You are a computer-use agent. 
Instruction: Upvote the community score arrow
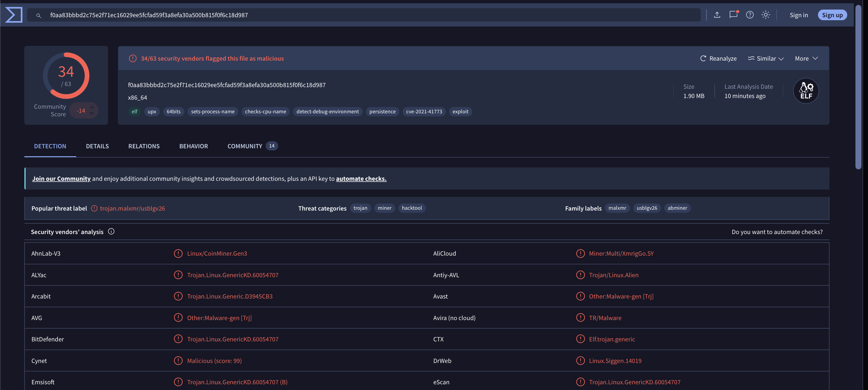click(92, 107)
